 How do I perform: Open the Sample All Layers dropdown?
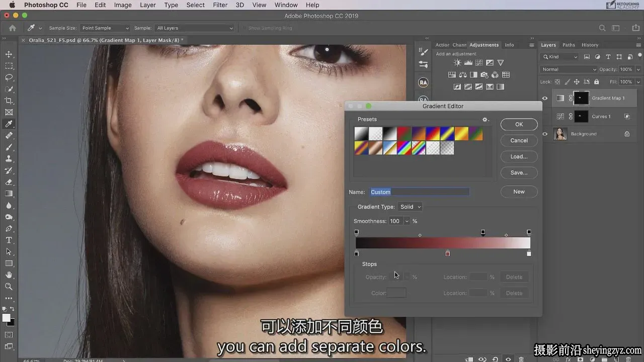click(194, 28)
